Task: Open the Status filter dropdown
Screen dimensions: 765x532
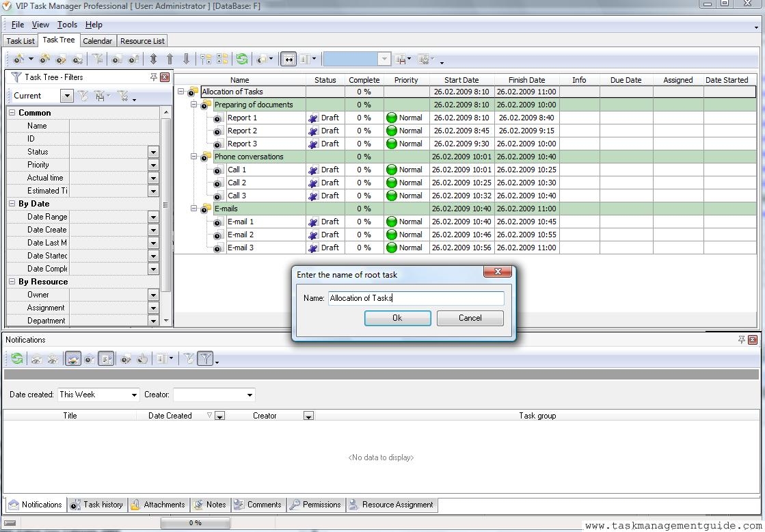Action: pyautogui.click(x=153, y=152)
